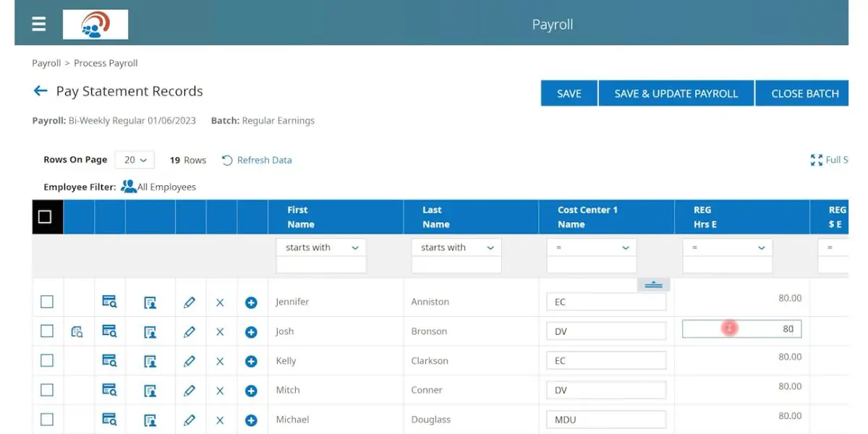Edit Mitch Conner's row with pencil

[190, 391]
